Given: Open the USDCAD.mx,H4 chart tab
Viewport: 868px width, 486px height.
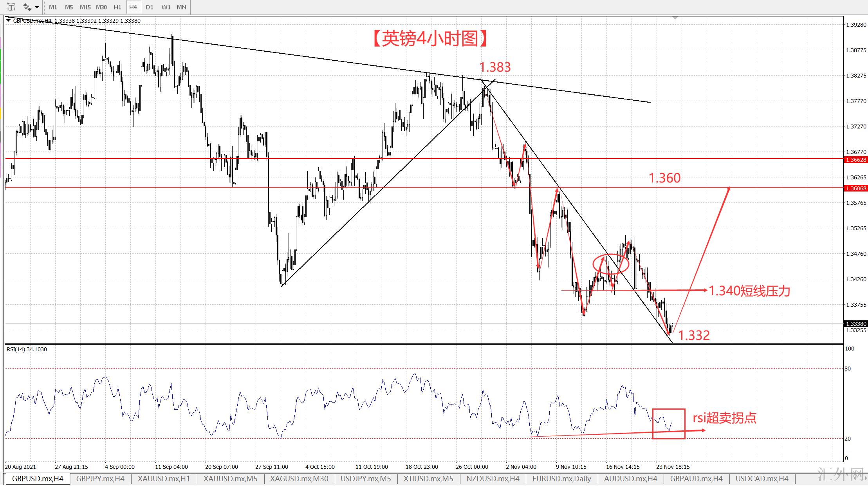Looking at the screenshot, I should pyautogui.click(x=762, y=479).
